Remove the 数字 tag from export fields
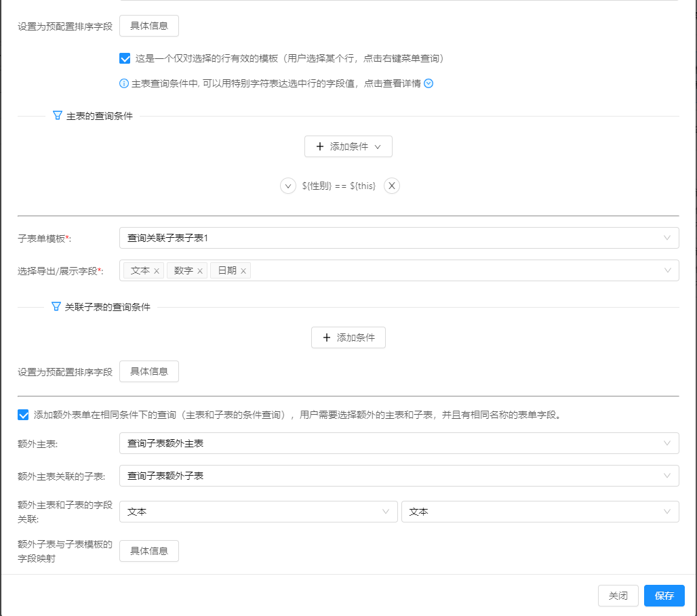697x616 pixels. 200,271
